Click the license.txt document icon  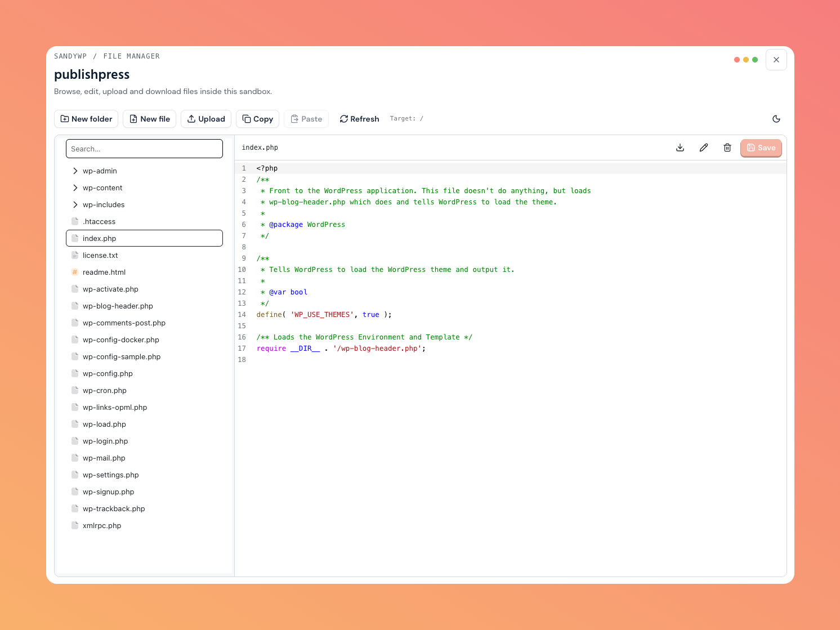click(x=75, y=256)
